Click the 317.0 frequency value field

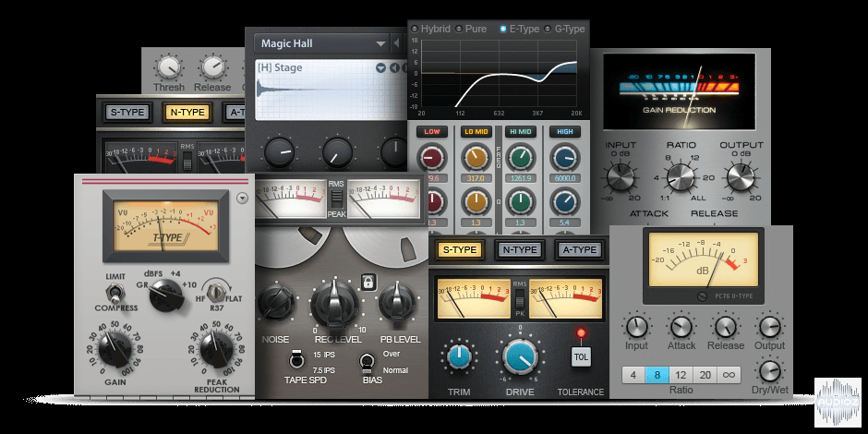pos(476,178)
